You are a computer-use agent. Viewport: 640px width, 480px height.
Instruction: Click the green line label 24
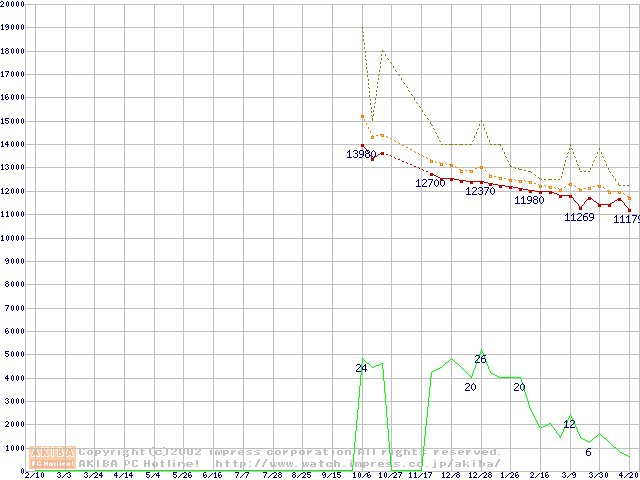(x=361, y=368)
